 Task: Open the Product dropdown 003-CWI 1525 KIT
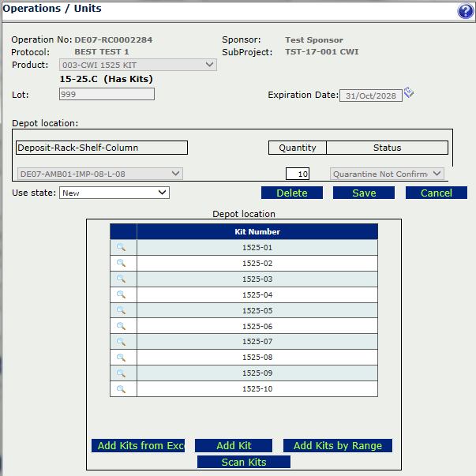[138, 65]
